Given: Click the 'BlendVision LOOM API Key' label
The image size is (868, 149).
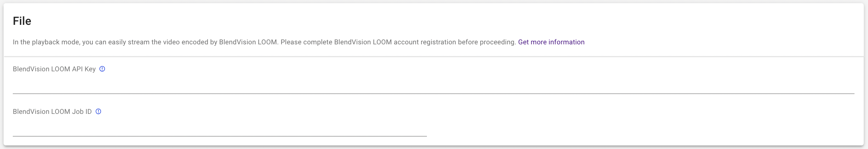Looking at the screenshot, I should [x=54, y=69].
